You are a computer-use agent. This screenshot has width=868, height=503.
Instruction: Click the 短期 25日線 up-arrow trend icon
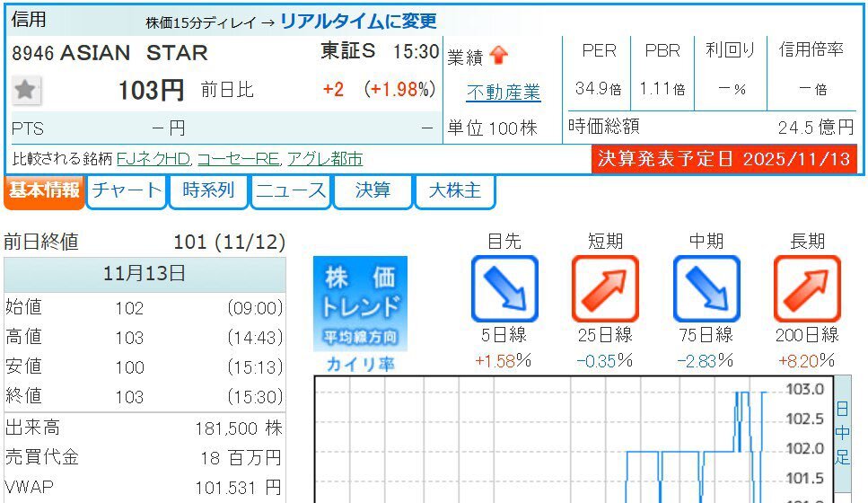click(x=605, y=288)
